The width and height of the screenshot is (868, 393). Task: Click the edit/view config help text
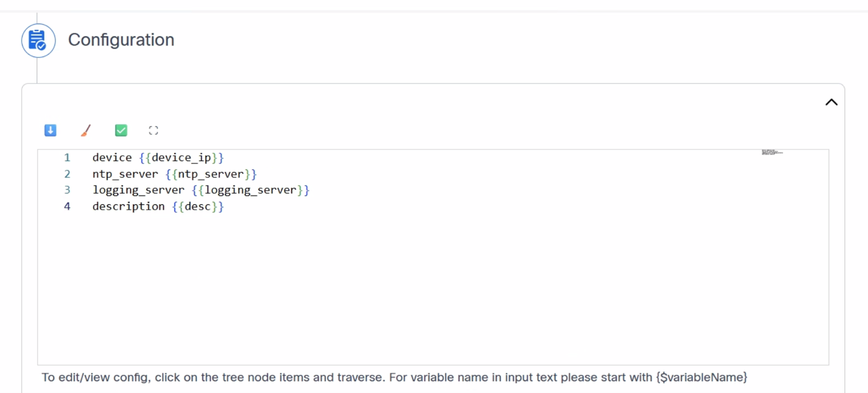pos(394,377)
